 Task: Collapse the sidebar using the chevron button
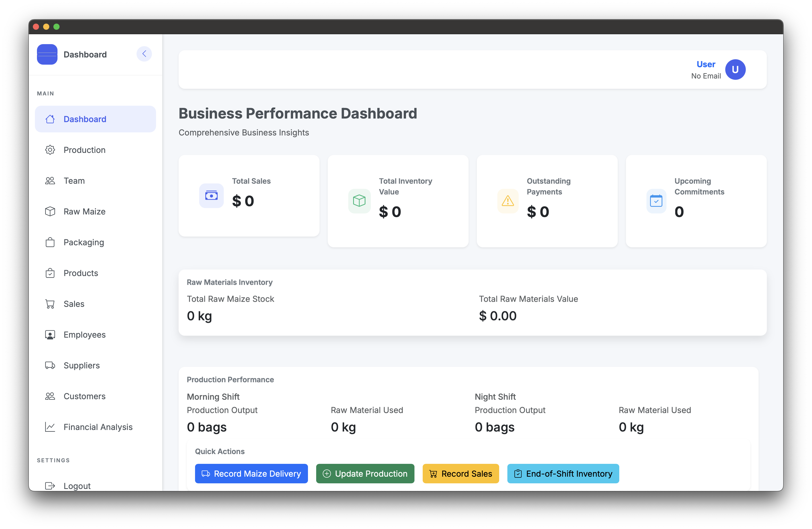pyautogui.click(x=144, y=54)
